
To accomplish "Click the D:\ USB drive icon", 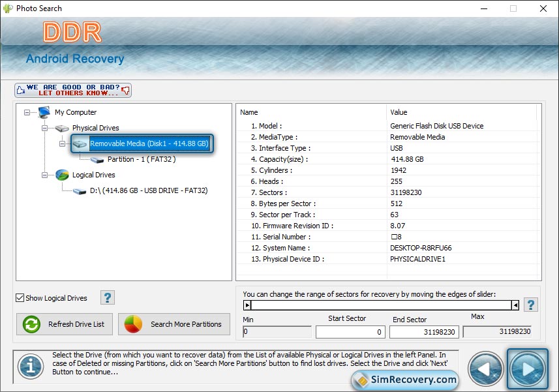I will click(x=80, y=191).
